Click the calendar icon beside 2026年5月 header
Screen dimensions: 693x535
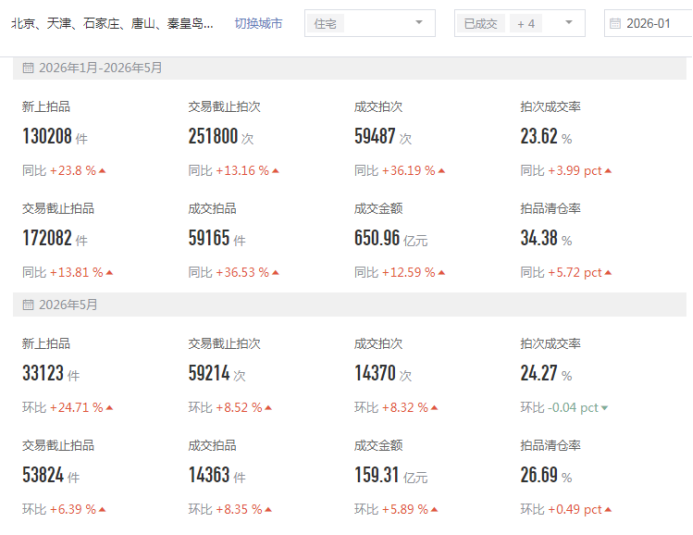click(x=28, y=304)
